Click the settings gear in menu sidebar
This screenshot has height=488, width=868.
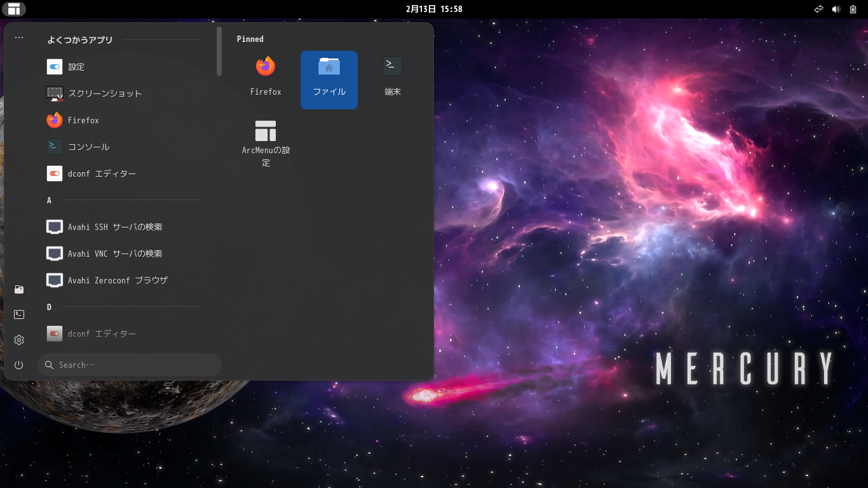pyautogui.click(x=19, y=340)
